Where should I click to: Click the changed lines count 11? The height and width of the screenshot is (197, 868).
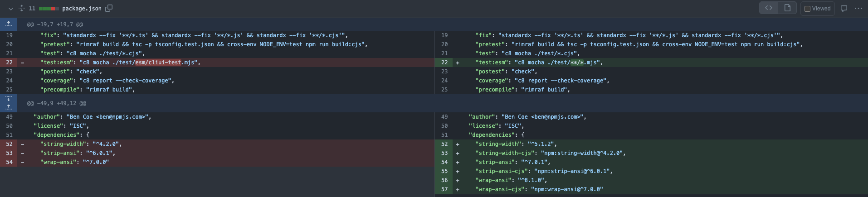click(x=32, y=9)
